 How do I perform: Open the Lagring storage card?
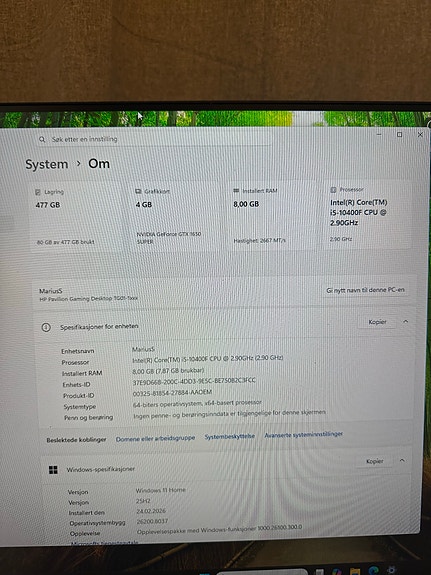[x=77, y=217]
